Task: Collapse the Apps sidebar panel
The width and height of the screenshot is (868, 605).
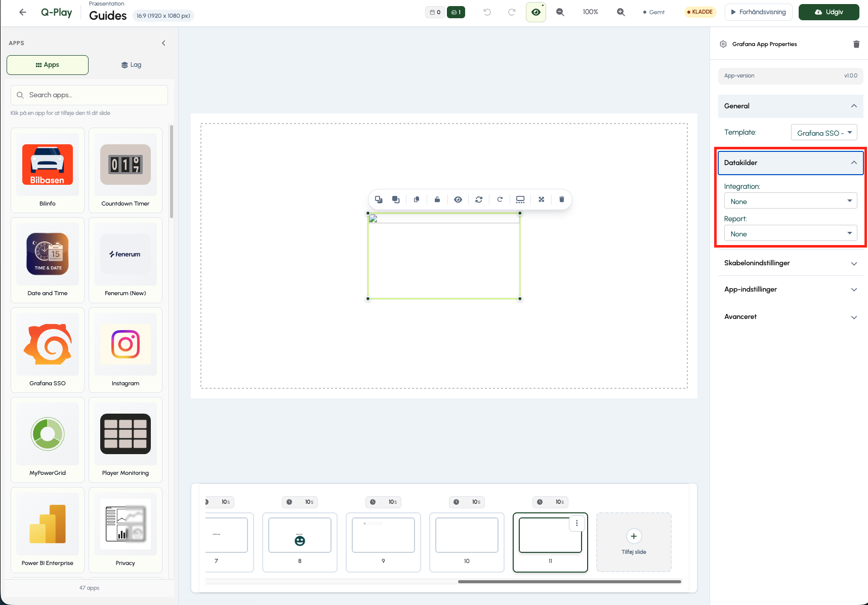Action: tap(163, 43)
